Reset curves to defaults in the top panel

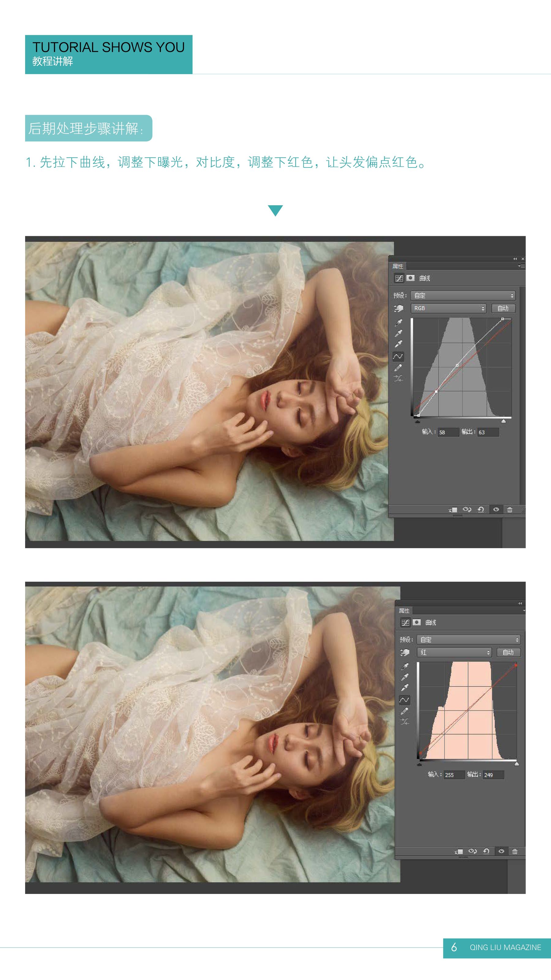[x=481, y=509]
